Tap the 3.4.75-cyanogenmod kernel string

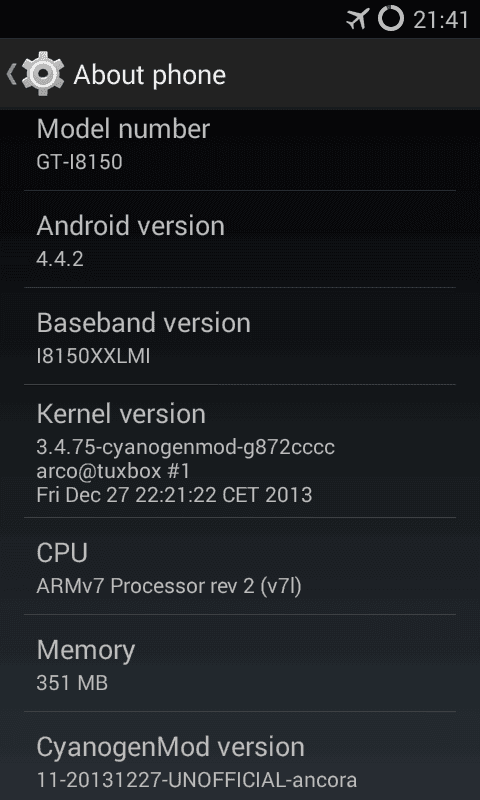coord(186,447)
